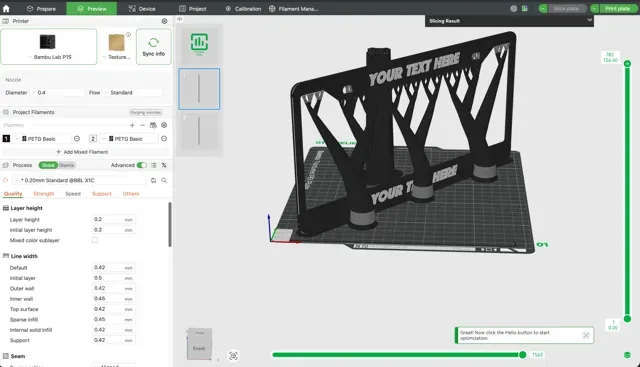Click the process tools icon beside Advanced
This screenshot has width=640, height=367.
(x=164, y=165)
